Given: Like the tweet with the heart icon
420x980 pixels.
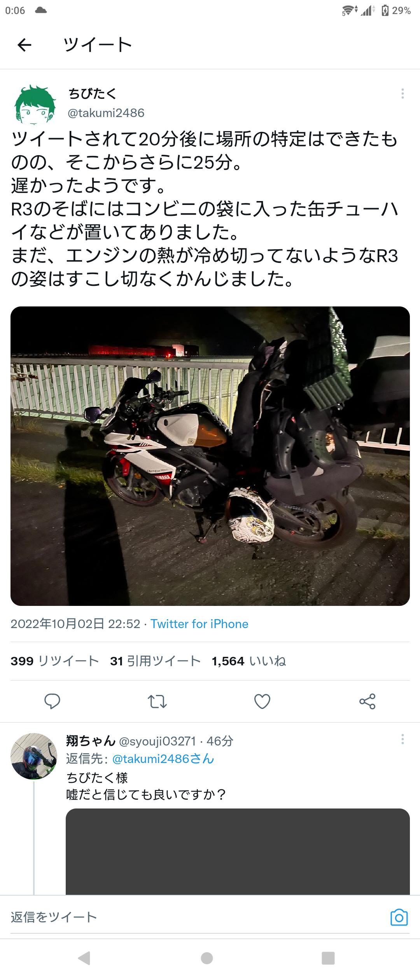Looking at the screenshot, I should [x=262, y=701].
